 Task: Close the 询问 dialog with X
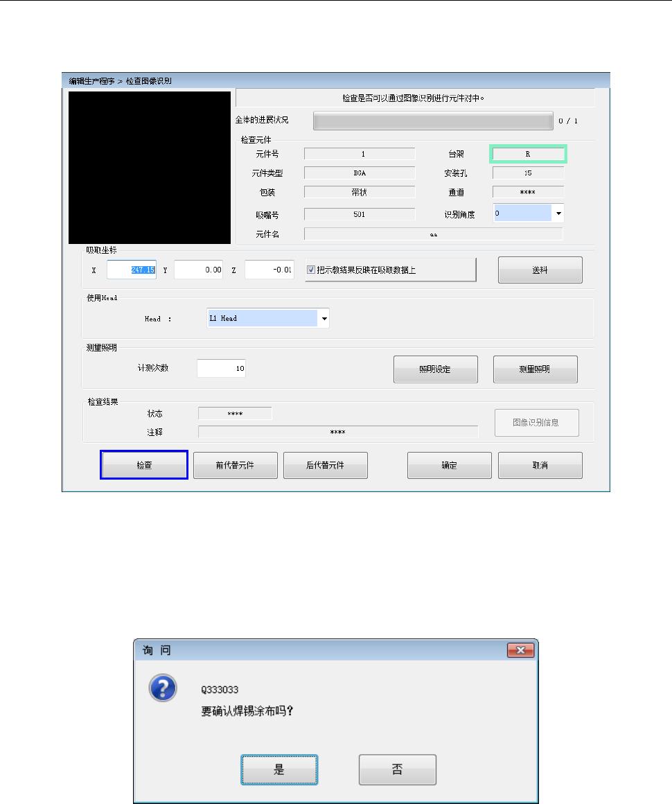click(x=521, y=650)
